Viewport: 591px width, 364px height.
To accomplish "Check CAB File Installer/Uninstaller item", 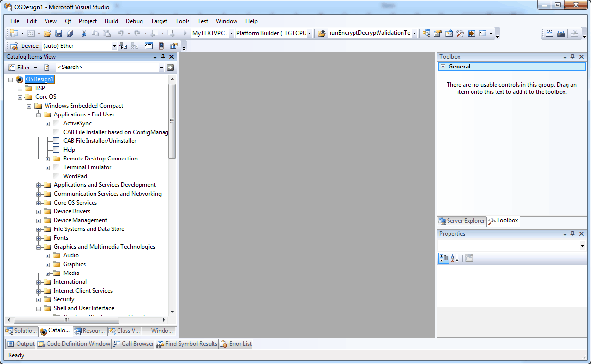I will point(56,141).
